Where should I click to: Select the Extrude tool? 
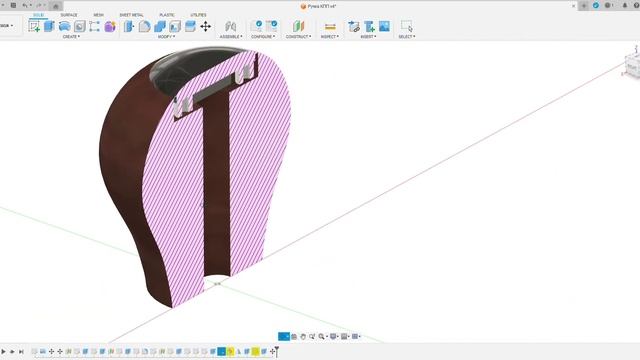(49, 27)
